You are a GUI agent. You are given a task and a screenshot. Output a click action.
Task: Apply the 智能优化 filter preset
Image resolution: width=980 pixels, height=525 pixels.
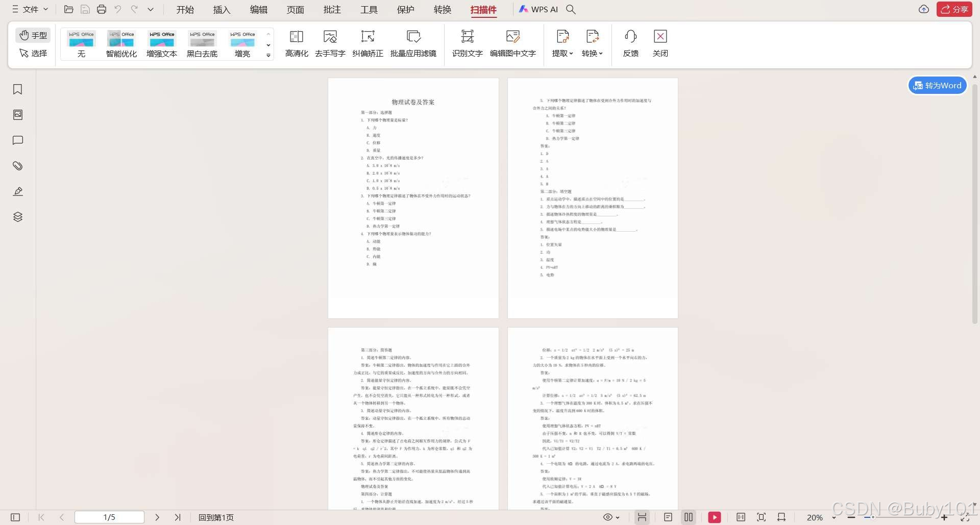coord(121,44)
